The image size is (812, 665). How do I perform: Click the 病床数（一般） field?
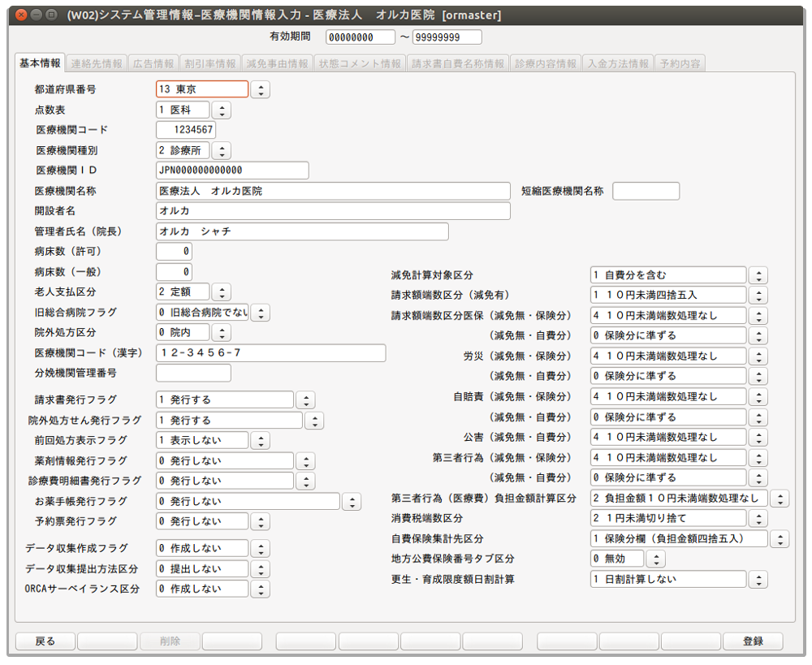[x=174, y=272]
